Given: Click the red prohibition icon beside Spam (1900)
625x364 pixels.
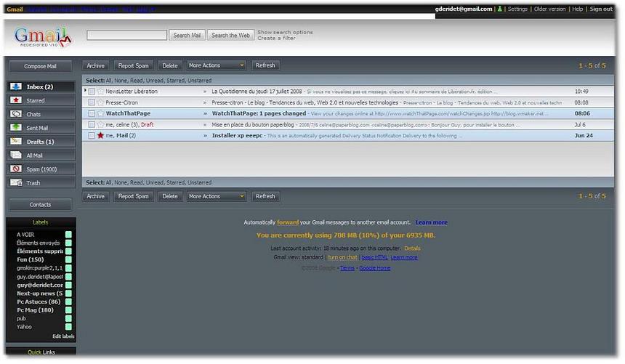Looking at the screenshot, I should 16,169.
